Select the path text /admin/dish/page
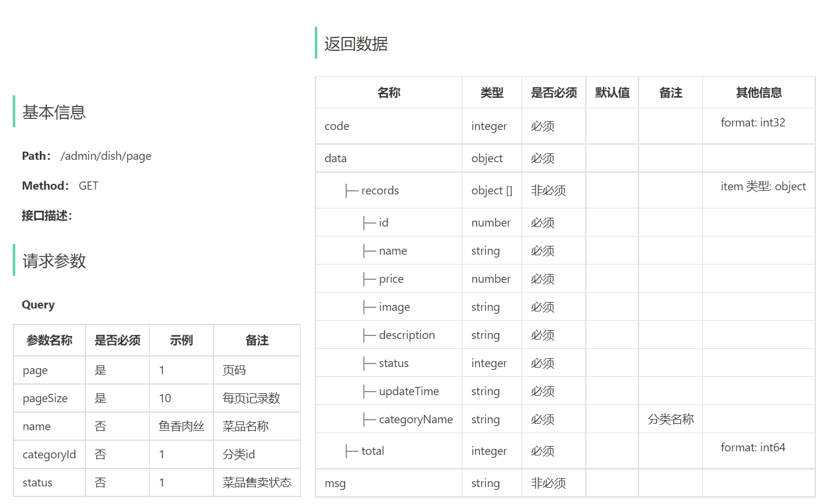Screen dimensions: 827x504 tap(106, 156)
